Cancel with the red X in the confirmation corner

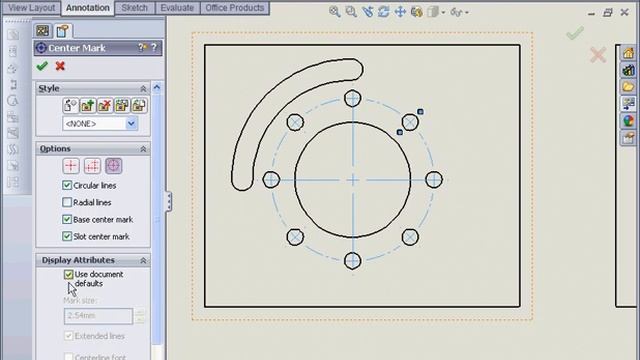598,55
